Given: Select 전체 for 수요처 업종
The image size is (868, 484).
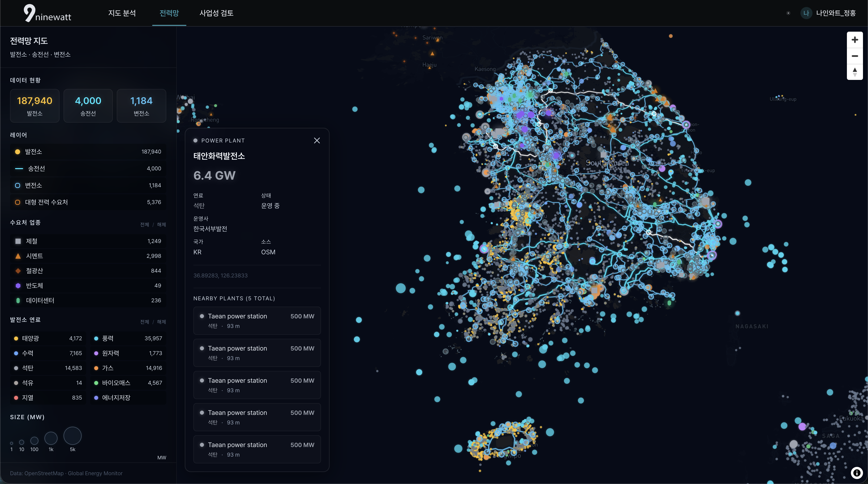Looking at the screenshot, I should [x=145, y=224].
